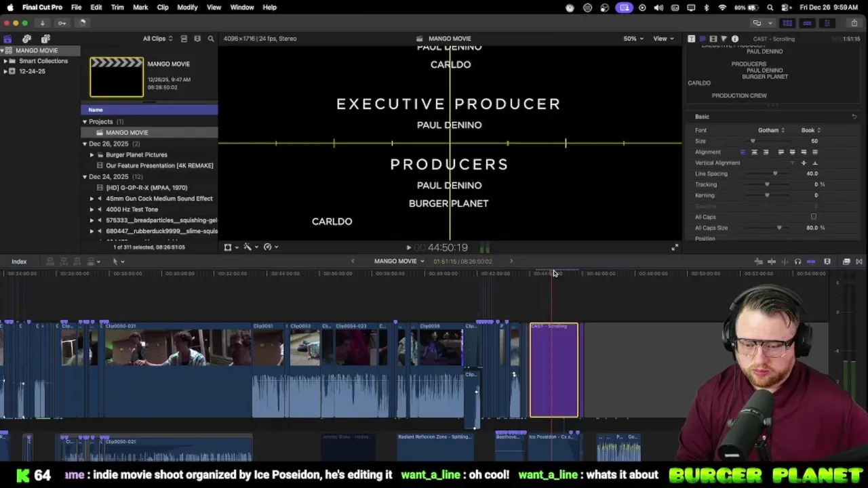Toggle the Timeline panel visibility button

click(807, 23)
